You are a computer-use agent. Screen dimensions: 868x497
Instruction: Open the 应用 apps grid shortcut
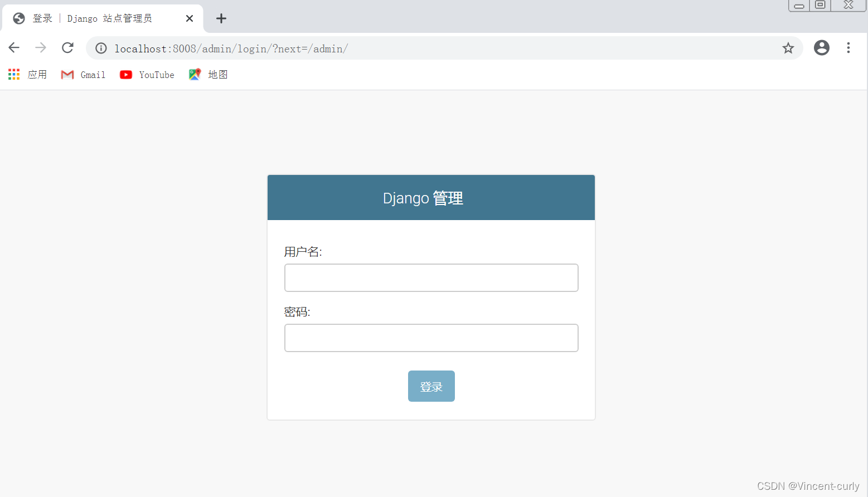[x=28, y=75]
